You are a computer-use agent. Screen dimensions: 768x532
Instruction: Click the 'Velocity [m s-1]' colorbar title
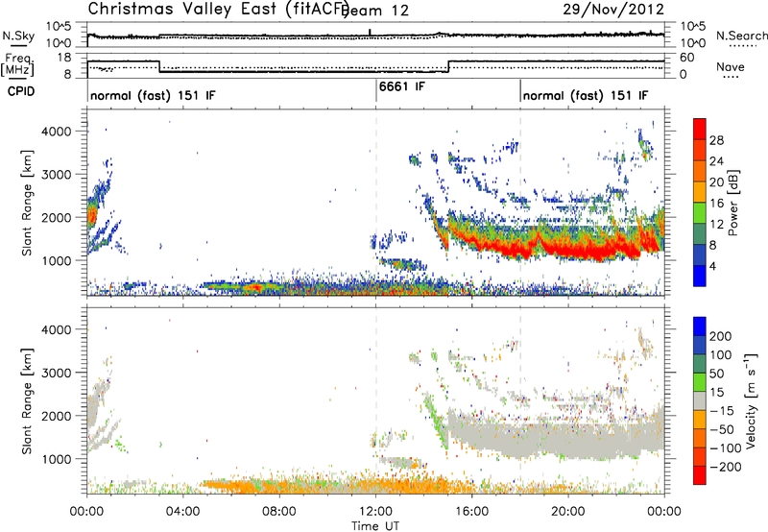coord(752,400)
